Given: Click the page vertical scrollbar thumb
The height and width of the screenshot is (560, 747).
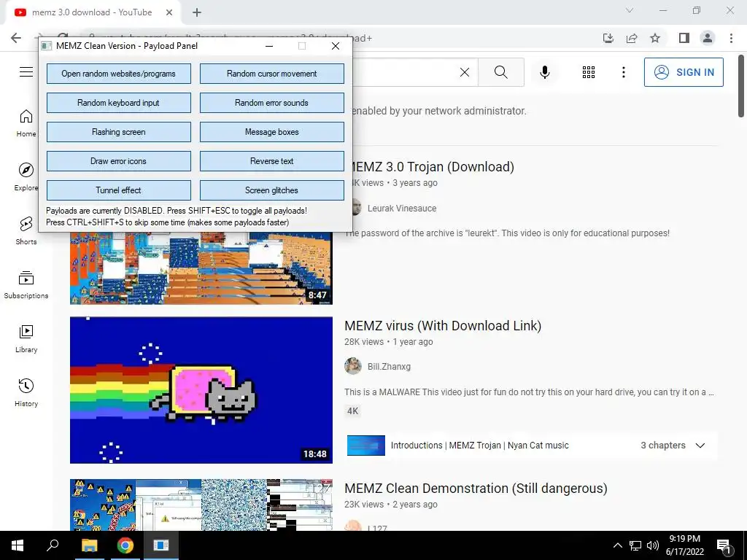Looking at the screenshot, I should click(x=741, y=85).
